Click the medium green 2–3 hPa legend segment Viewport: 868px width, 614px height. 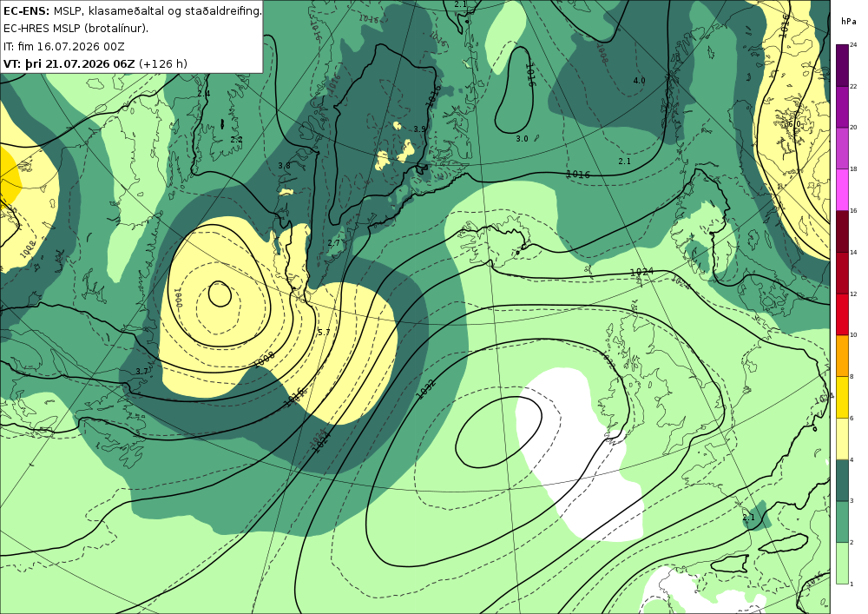[x=843, y=522]
